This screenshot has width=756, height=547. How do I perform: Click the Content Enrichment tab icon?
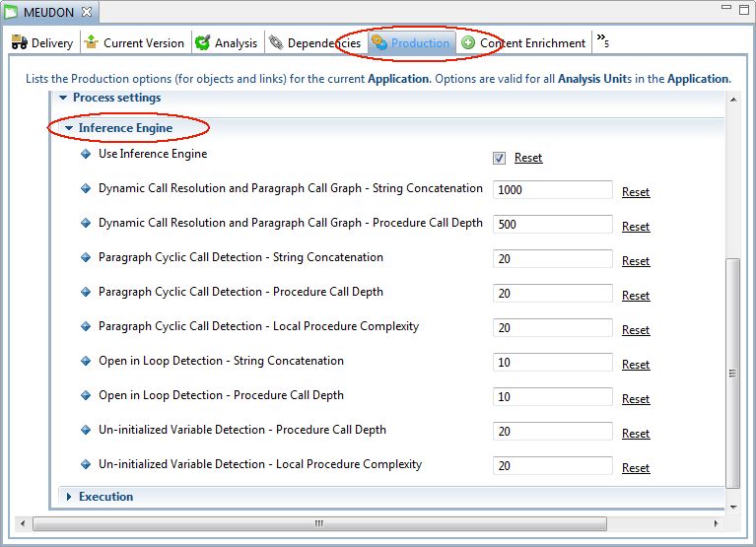[x=468, y=43]
